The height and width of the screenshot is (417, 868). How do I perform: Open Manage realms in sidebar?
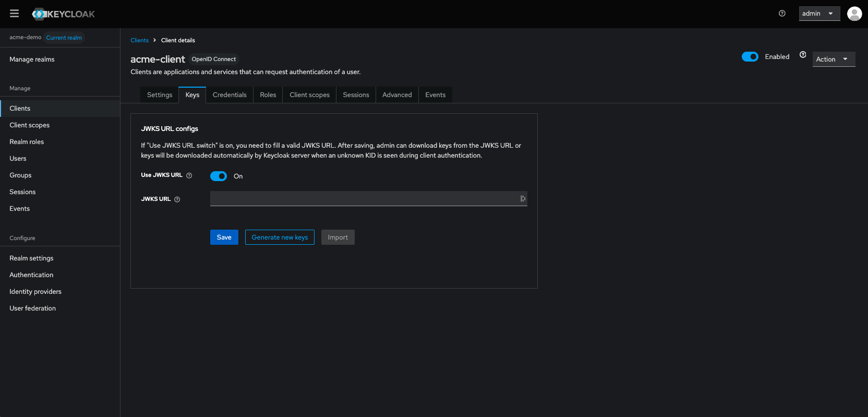coord(60,59)
